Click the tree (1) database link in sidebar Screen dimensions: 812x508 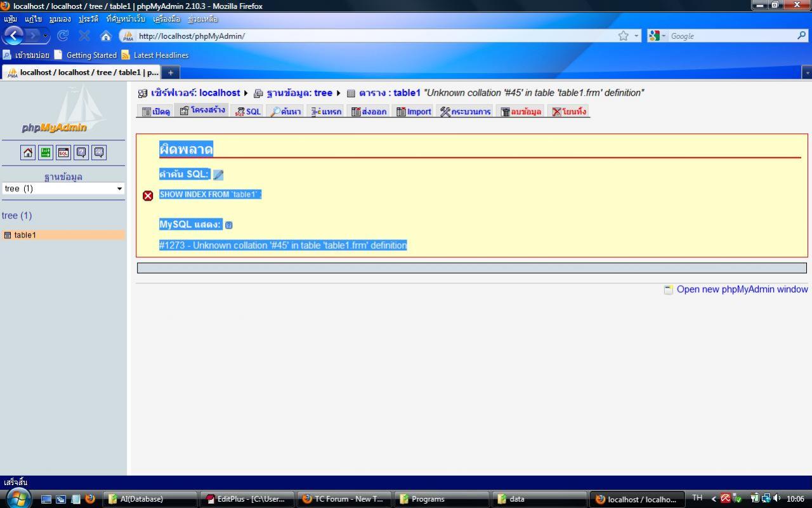pos(16,215)
